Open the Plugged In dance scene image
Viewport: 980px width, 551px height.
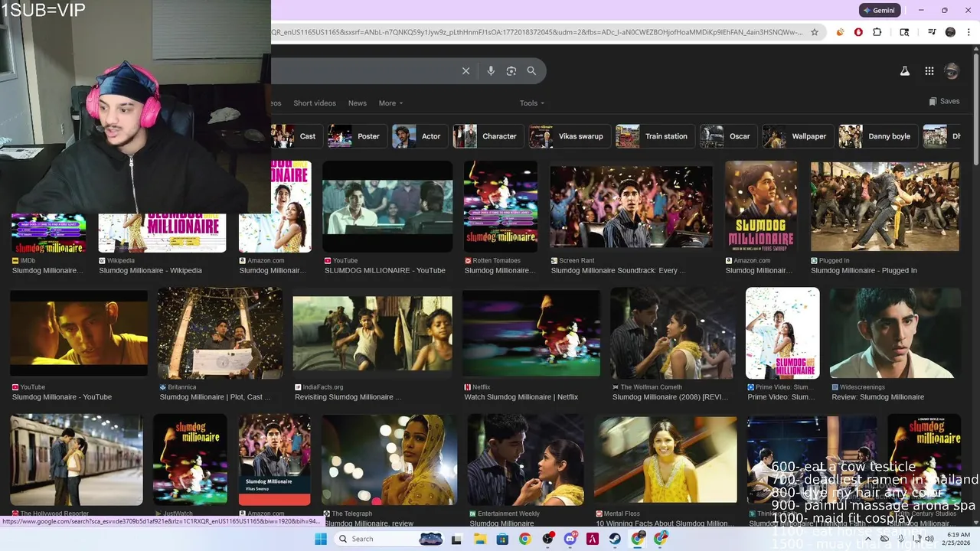(885, 207)
